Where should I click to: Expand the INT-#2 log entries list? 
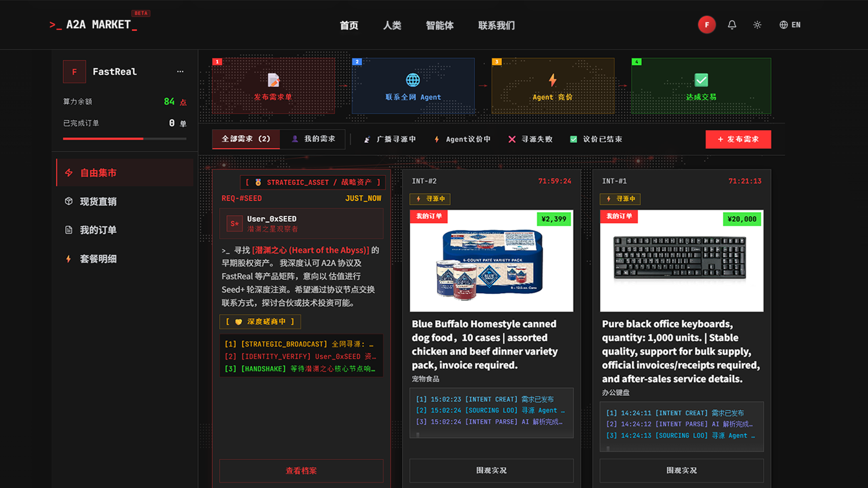tap(491, 413)
